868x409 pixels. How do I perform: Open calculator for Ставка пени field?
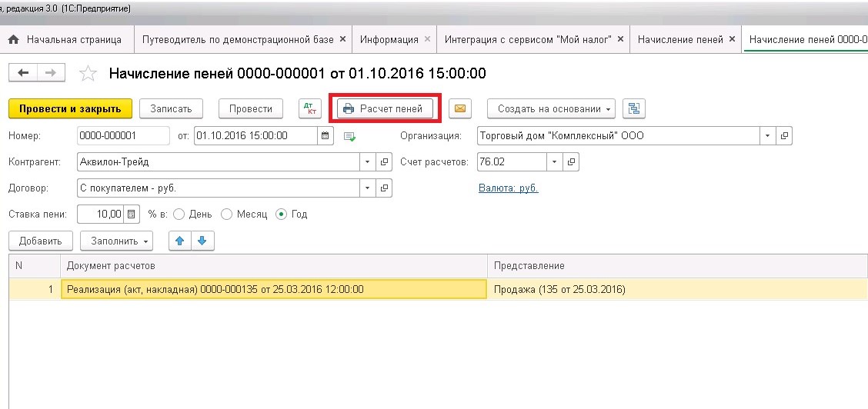(x=132, y=214)
